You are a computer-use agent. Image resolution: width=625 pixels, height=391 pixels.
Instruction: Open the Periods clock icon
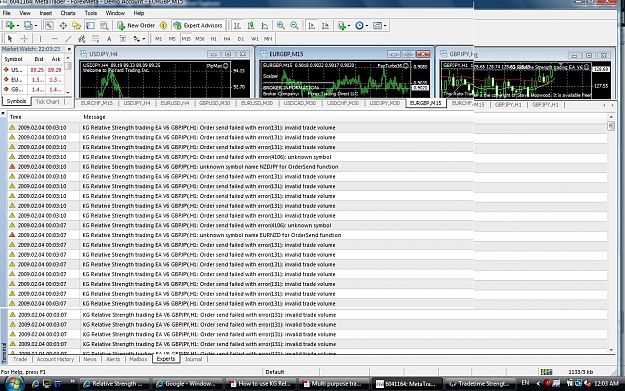tap(359, 26)
